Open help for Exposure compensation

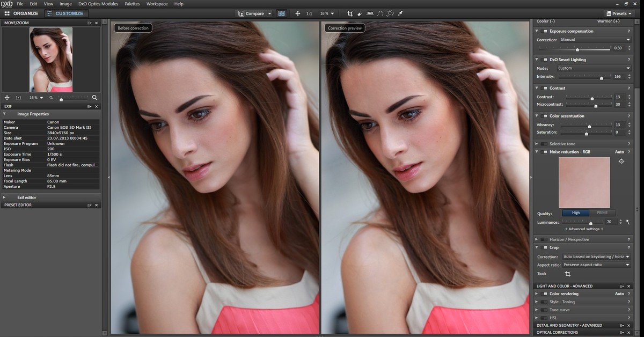(x=628, y=31)
